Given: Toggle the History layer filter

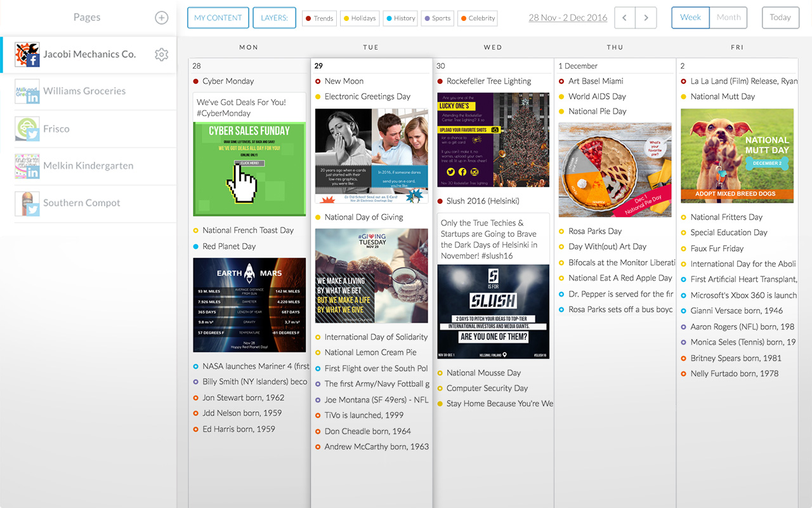Looking at the screenshot, I should coord(401,18).
